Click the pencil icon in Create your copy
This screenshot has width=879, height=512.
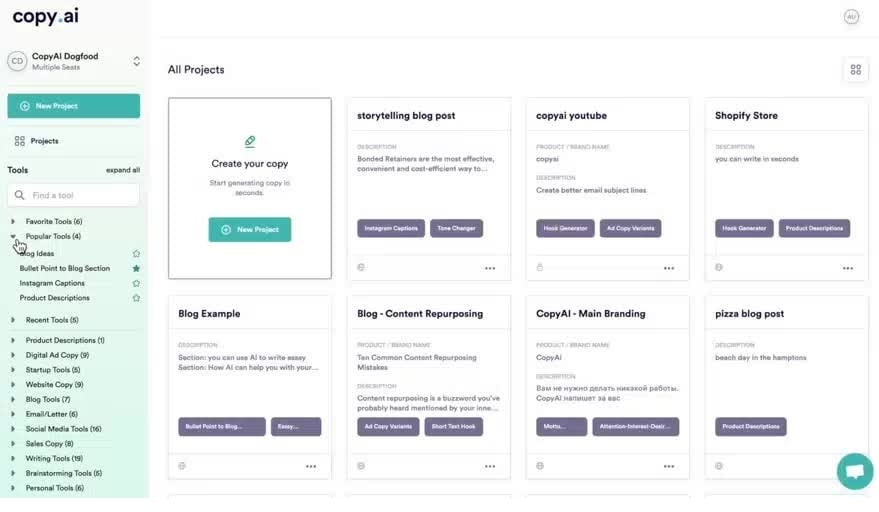(250, 142)
